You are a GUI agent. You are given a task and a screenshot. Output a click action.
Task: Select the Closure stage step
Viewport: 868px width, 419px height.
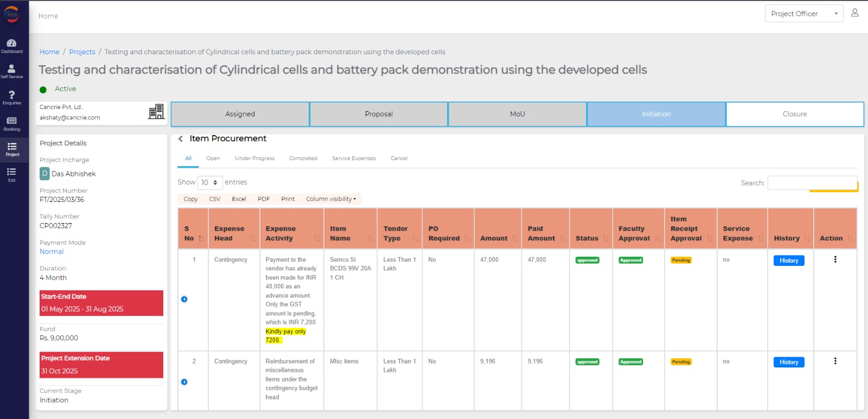tap(794, 114)
